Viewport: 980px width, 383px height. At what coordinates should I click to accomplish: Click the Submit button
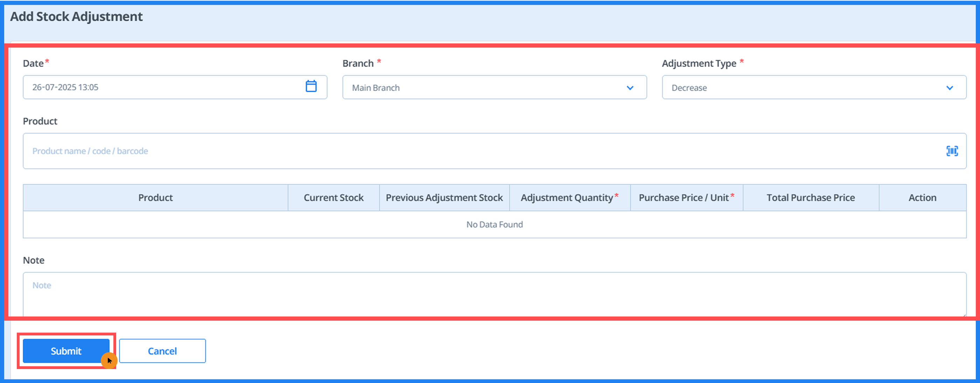point(66,351)
